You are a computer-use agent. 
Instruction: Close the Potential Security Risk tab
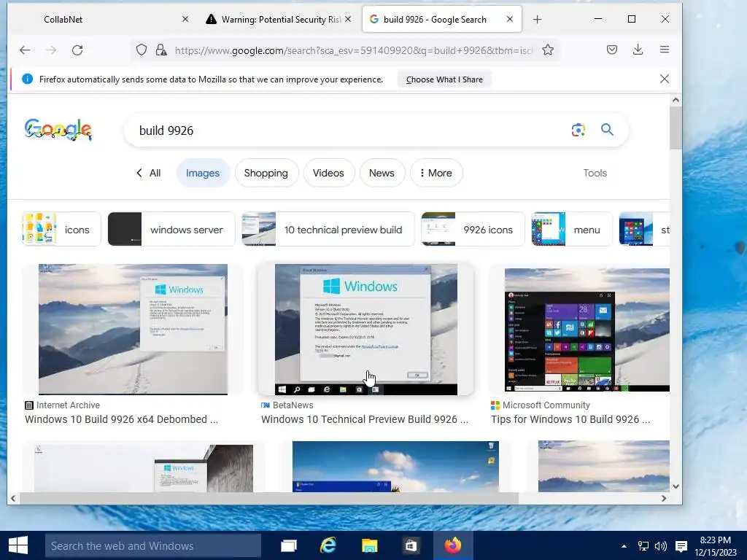[348, 19]
